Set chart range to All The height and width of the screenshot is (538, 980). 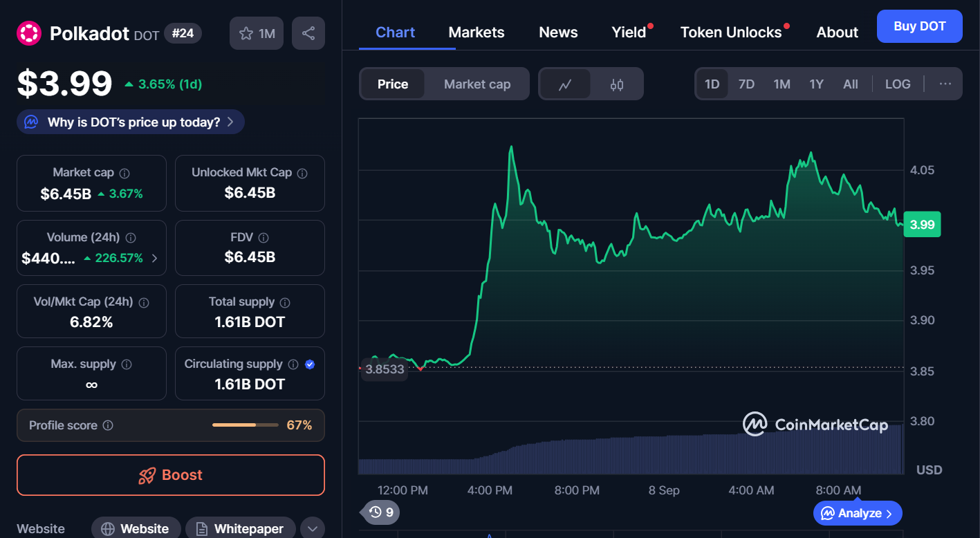click(851, 84)
